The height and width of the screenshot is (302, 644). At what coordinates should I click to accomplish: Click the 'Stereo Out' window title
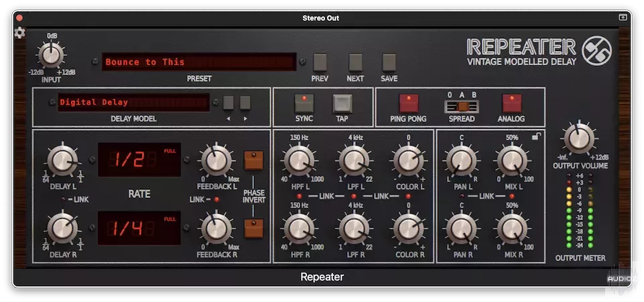[321, 18]
